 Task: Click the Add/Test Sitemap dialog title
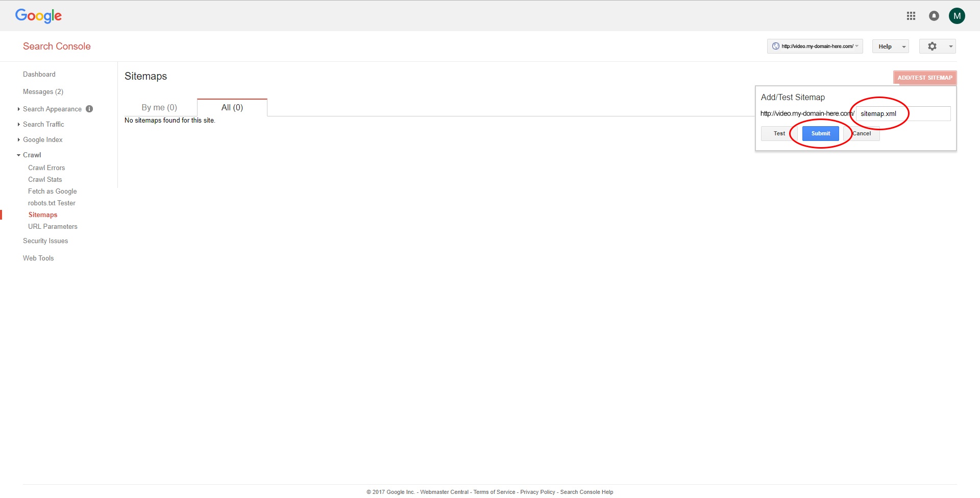click(793, 97)
